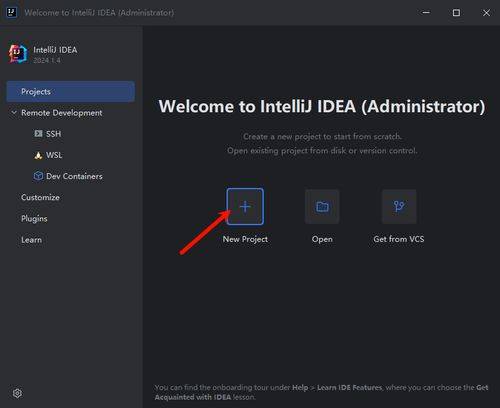500x408 pixels.
Task: Click the New Project plus icon
Action: [x=245, y=207]
